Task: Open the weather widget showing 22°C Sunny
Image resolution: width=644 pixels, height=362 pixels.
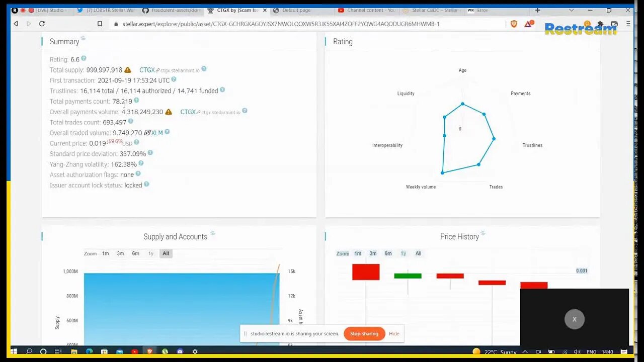Action: [494, 352]
